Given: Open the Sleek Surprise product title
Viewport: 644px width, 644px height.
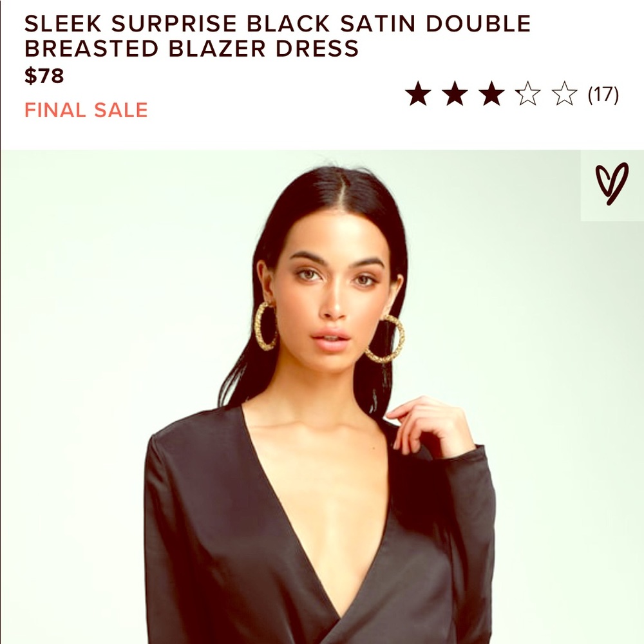Looking at the screenshot, I should pyautogui.click(x=278, y=35).
